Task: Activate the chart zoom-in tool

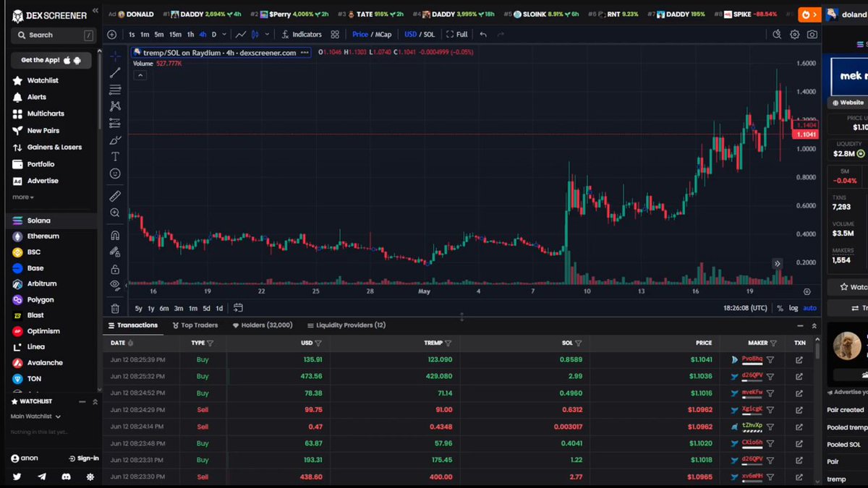Action: [x=115, y=213]
